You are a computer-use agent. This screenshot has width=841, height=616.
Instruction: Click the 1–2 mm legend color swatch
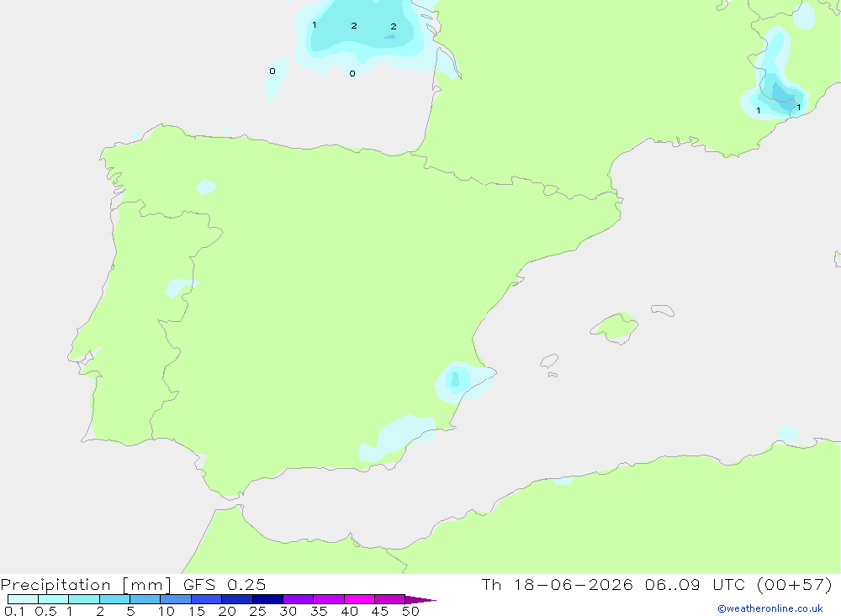pyautogui.click(x=83, y=599)
